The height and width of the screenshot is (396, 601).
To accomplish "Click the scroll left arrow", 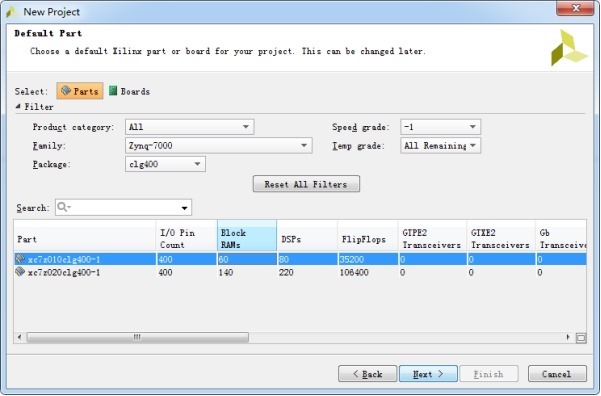I will point(20,337).
